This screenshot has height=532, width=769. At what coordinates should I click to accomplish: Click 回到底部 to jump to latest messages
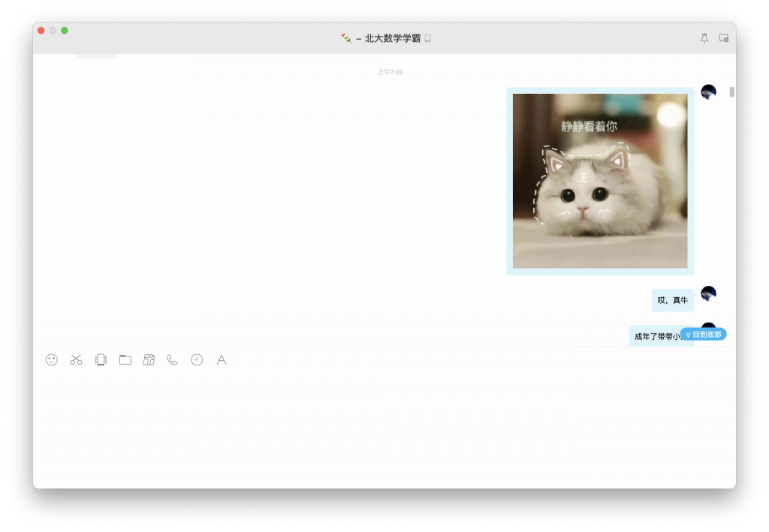click(x=704, y=334)
